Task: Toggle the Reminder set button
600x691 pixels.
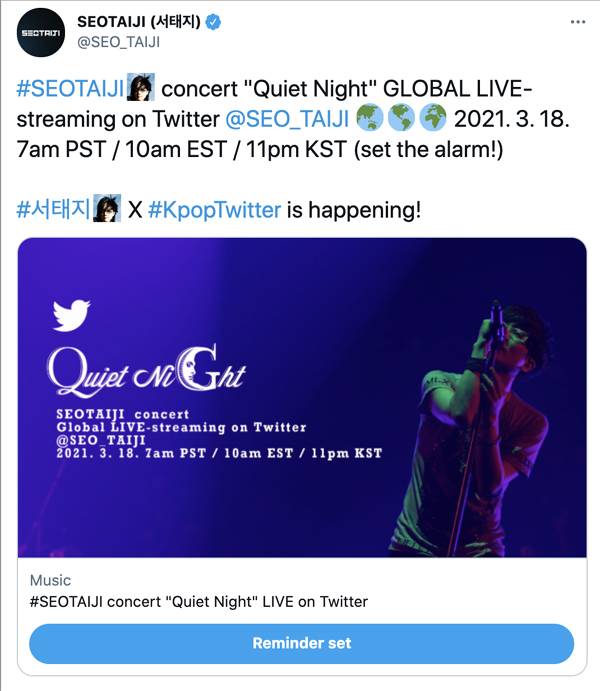Action: click(x=301, y=643)
